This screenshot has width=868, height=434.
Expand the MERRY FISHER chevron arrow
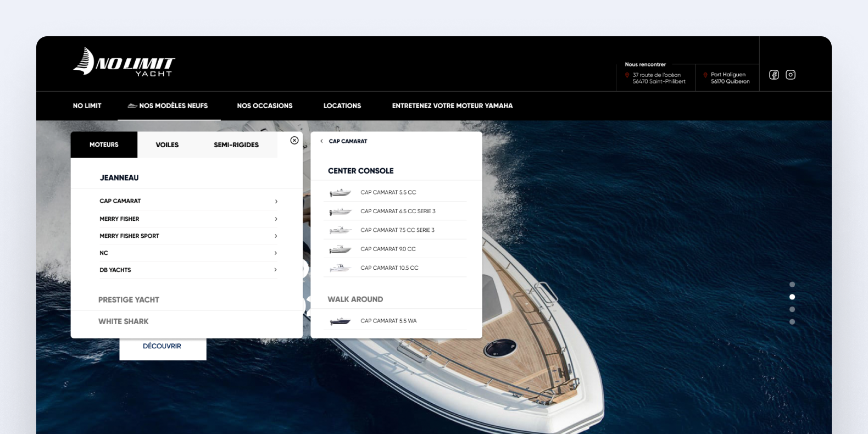click(276, 219)
